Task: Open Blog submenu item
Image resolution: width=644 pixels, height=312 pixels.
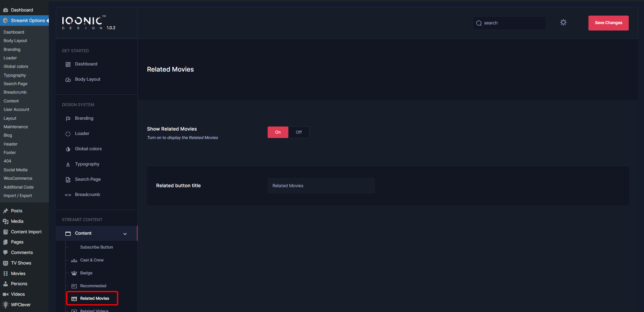Action: tap(8, 135)
